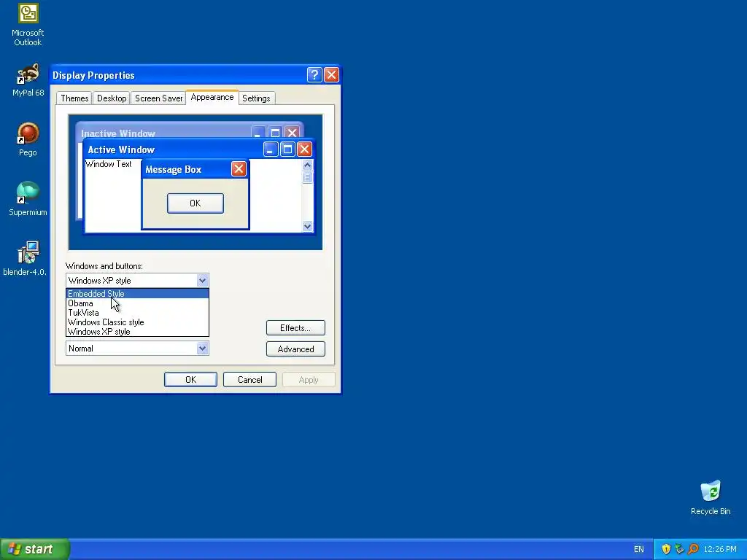Click the Active Window preview minimize icon
Viewport: 747px width, 560px height.
pos(271,149)
